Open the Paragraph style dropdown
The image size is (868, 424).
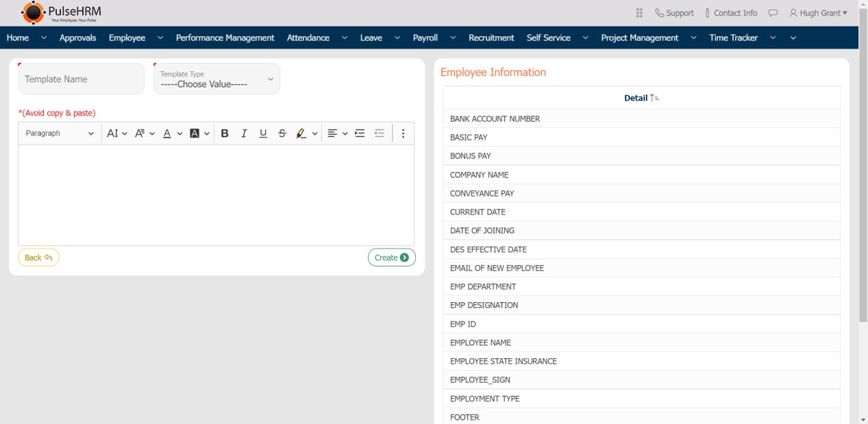59,133
